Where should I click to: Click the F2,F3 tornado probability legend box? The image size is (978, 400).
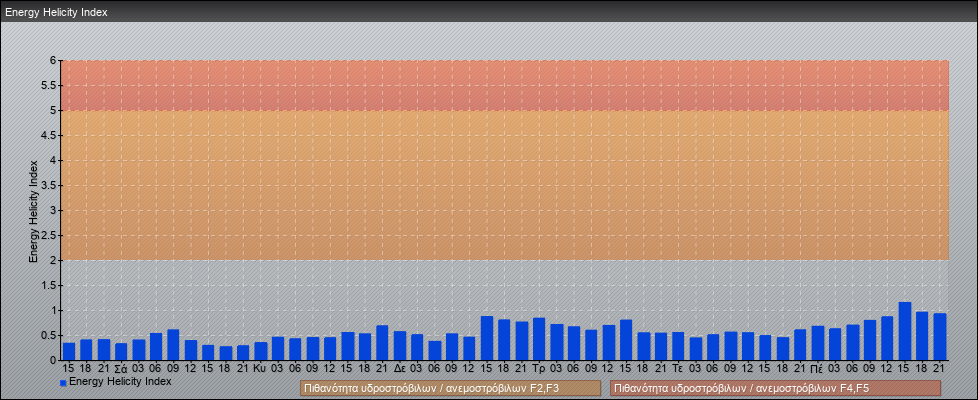pyautogui.click(x=450, y=388)
